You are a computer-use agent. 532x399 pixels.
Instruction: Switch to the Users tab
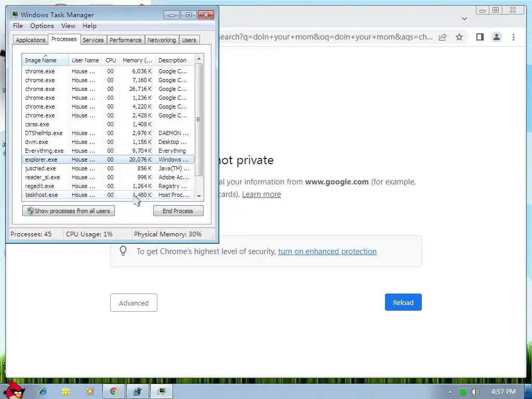tap(189, 40)
